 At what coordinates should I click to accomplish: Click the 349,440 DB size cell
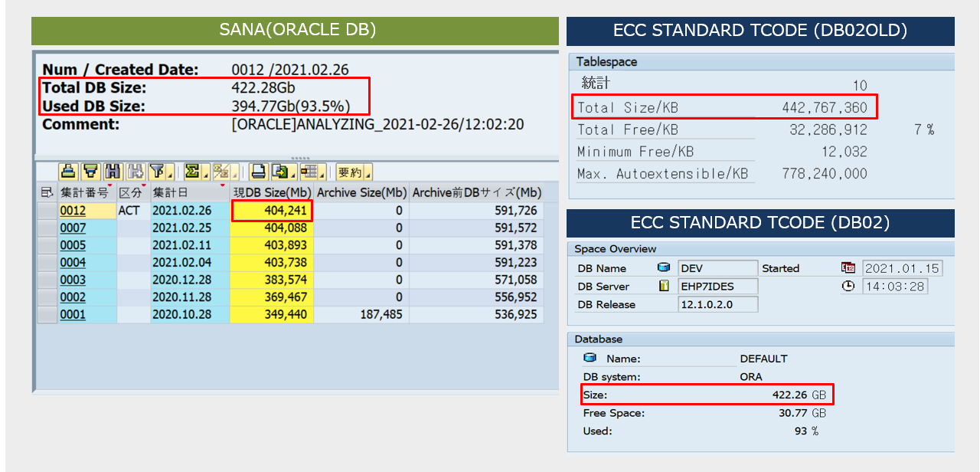coord(271,315)
